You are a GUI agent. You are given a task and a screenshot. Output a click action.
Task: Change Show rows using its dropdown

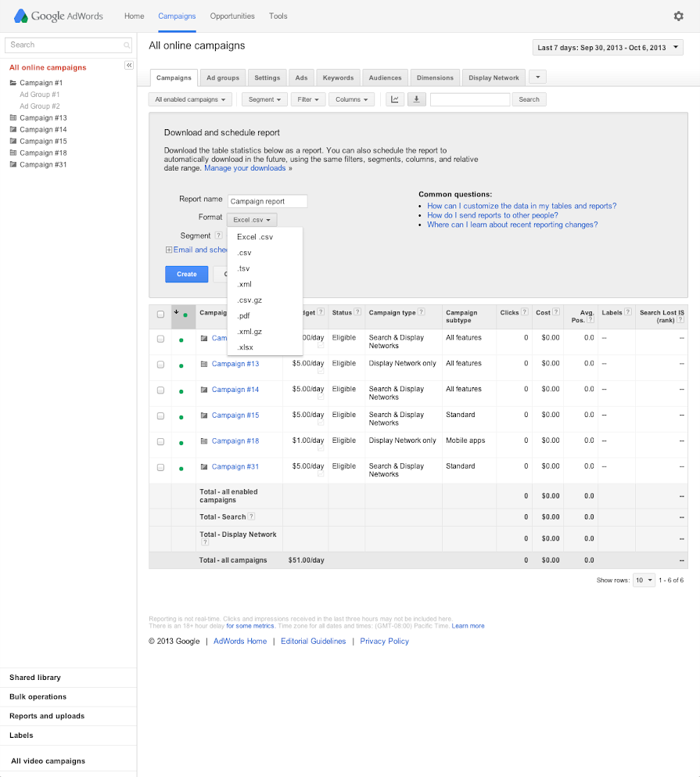click(x=643, y=580)
